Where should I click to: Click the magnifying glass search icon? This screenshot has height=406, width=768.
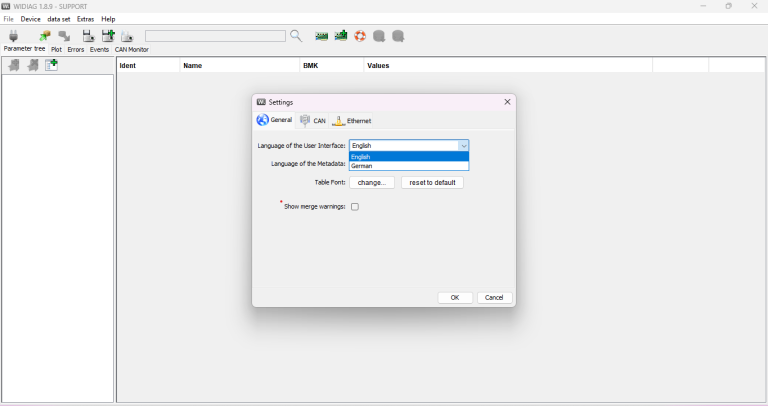click(296, 36)
